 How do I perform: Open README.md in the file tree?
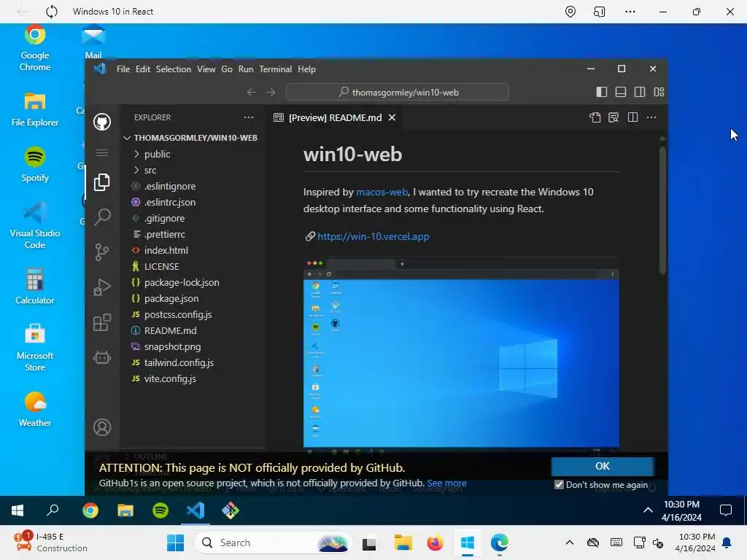click(x=193, y=330)
